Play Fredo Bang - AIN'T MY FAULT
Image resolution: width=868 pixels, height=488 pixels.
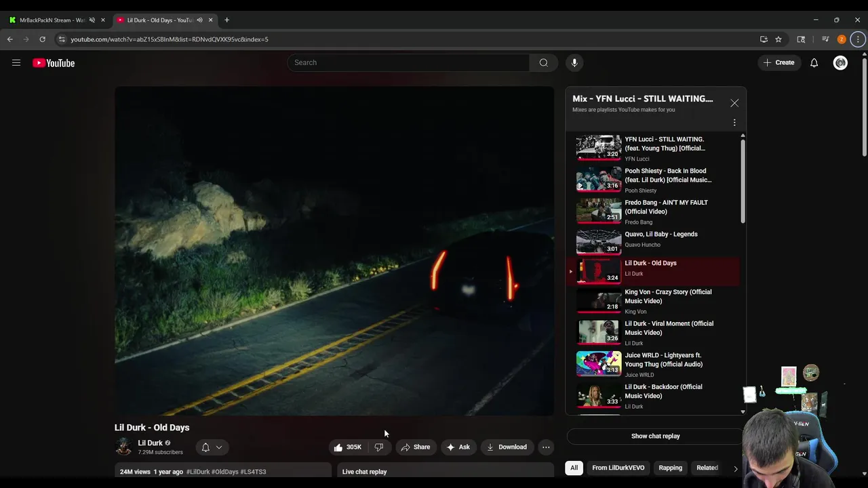point(653,211)
